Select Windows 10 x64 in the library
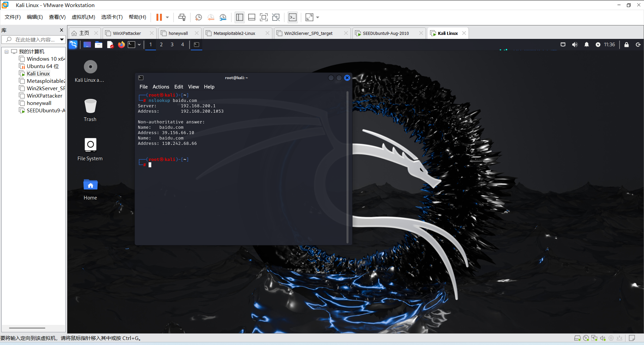644x345 pixels. pyautogui.click(x=42, y=59)
